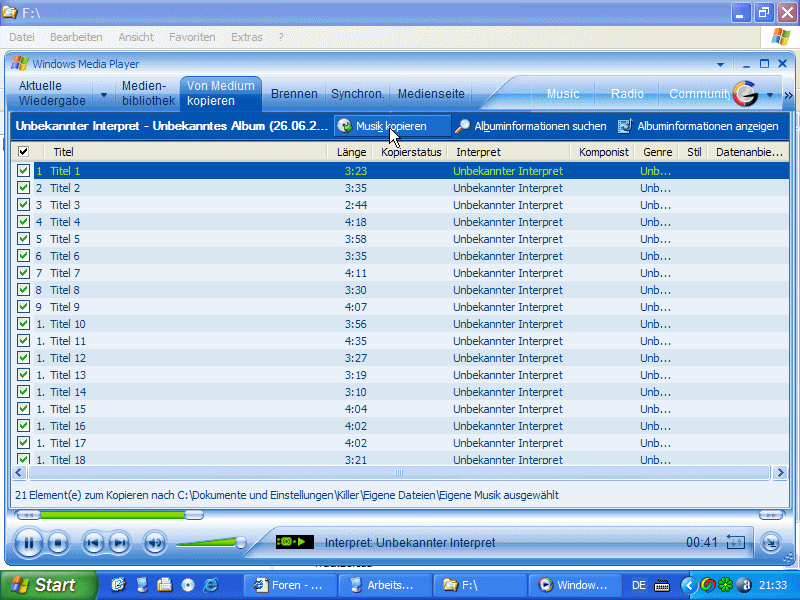
Task: Open the Aktuelle Wiedergabe dropdown arrow
Action: click(104, 94)
